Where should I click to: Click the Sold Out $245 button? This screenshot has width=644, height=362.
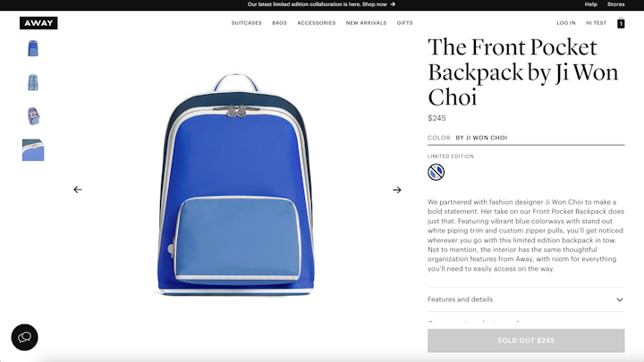(526, 341)
